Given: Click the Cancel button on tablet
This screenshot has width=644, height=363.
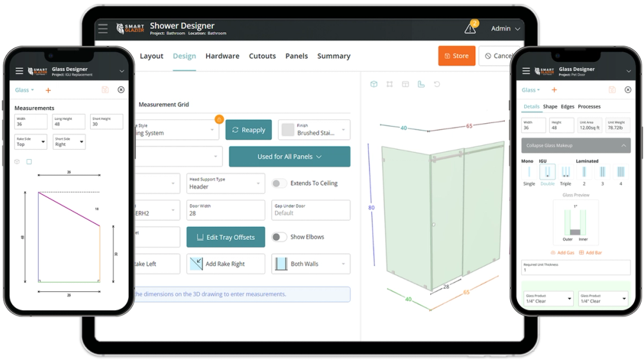Looking at the screenshot, I should coord(497,56).
